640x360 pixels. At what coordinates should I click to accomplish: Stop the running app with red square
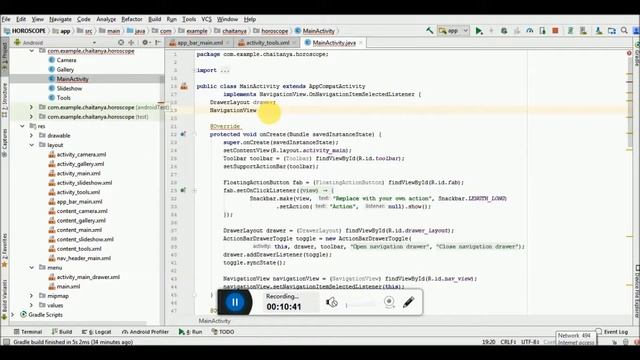(x=555, y=31)
